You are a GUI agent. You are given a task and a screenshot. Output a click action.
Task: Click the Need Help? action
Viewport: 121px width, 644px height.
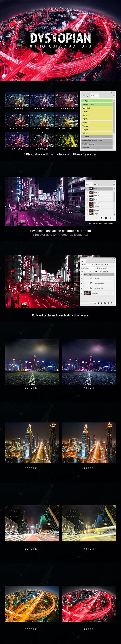coord(97,147)
